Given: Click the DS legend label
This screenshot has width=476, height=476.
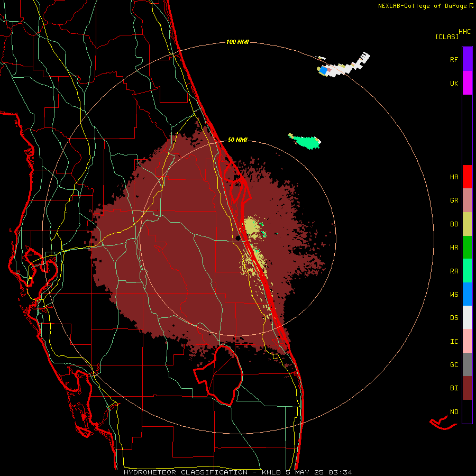Looking at the screenshot, I should [454, 318].
